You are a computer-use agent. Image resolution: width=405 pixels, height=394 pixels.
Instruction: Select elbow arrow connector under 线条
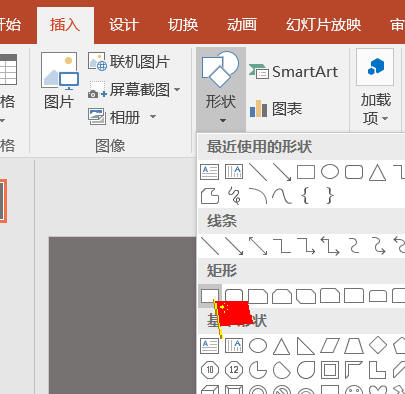pos(306,246)
